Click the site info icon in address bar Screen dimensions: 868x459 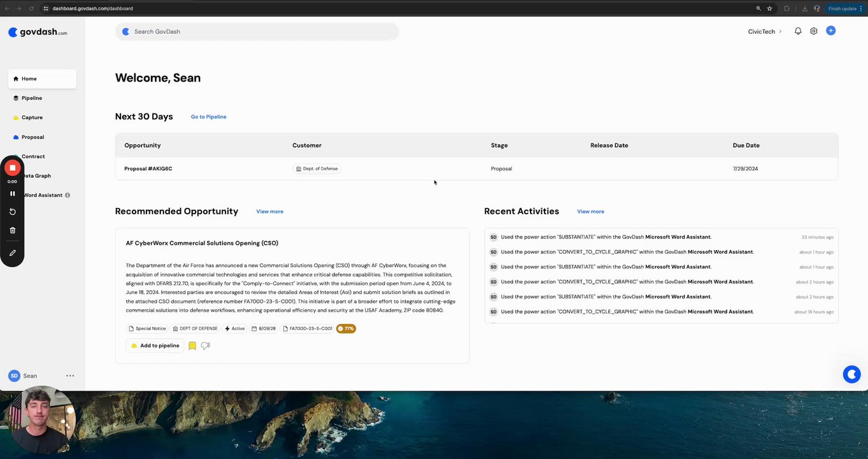[x=46, y=8]
